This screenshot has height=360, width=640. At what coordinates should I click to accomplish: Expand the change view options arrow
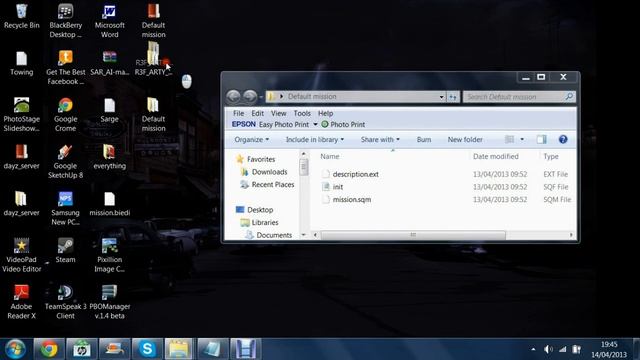522,140
